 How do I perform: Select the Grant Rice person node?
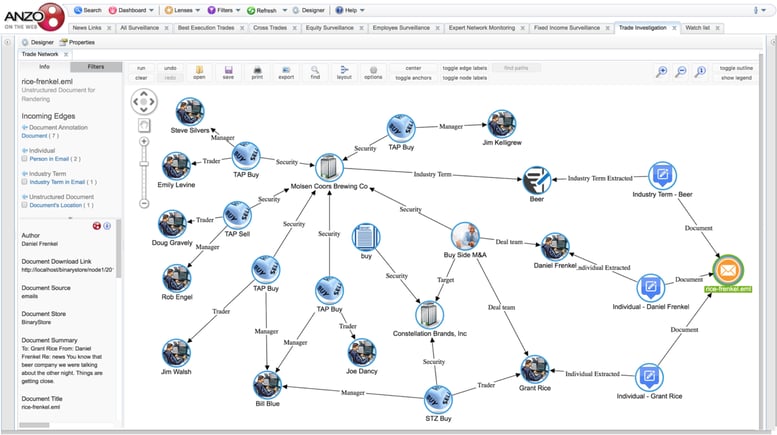535,369
